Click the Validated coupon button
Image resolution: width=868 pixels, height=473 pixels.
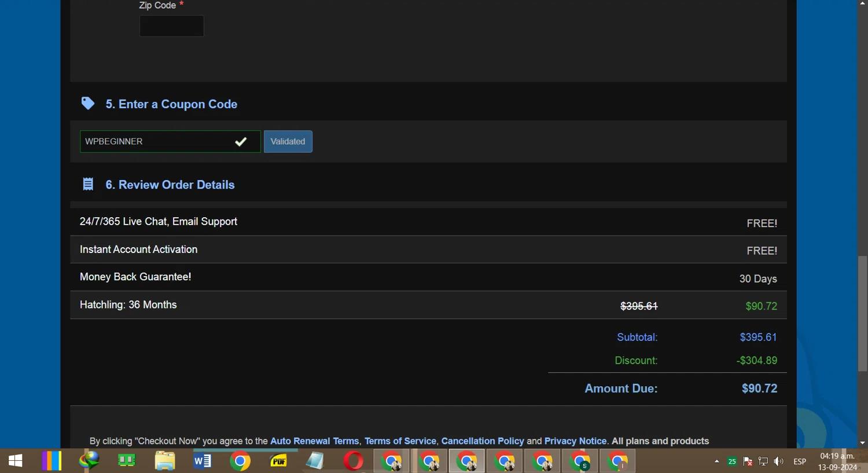[288, 142]
